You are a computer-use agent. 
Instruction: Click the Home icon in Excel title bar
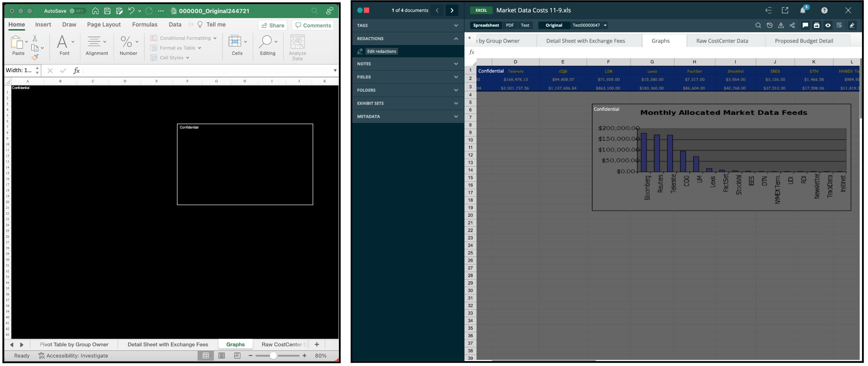pos(95,11)
